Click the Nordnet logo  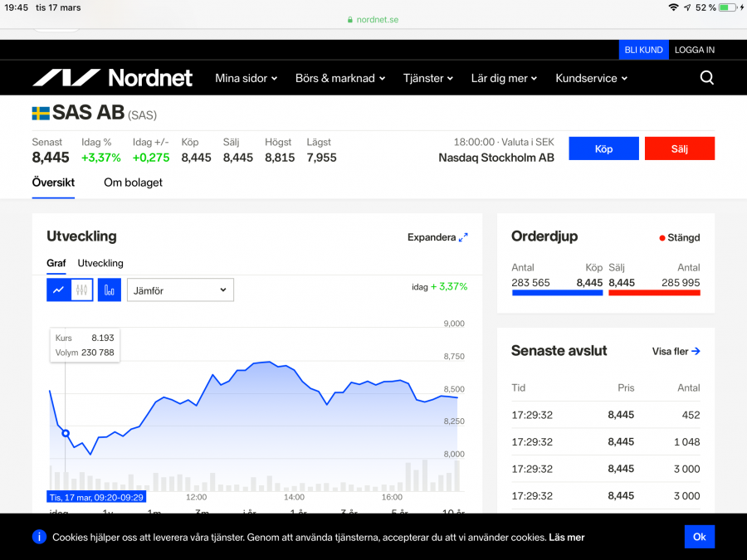112,78
